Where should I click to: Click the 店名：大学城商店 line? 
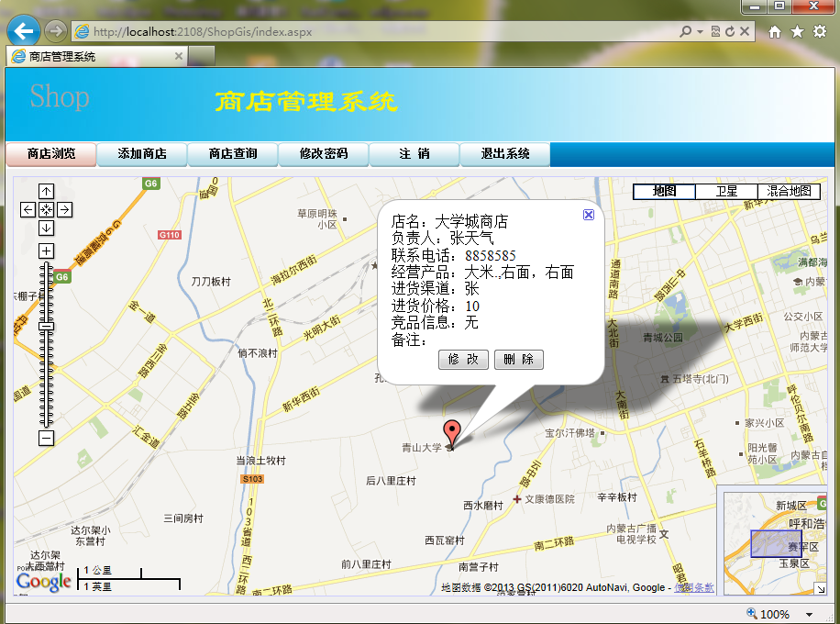[x=449, y=221]
